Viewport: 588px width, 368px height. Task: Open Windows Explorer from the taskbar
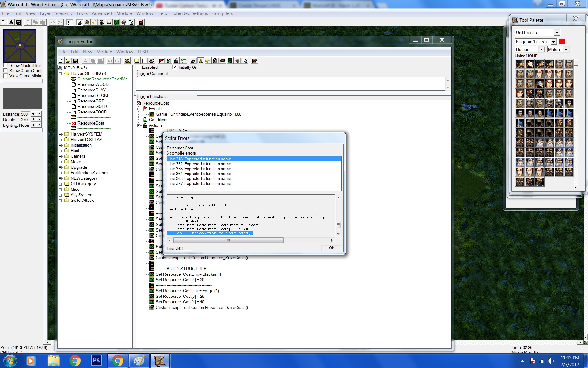54,361
